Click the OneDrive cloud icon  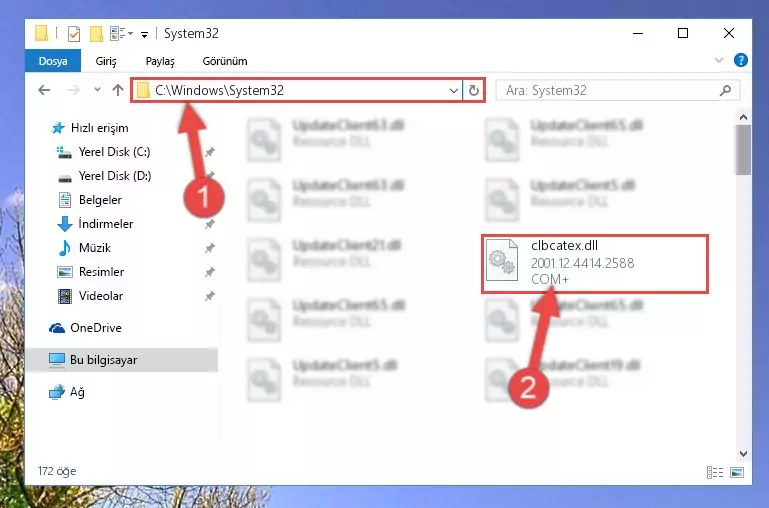pos(57,328)
